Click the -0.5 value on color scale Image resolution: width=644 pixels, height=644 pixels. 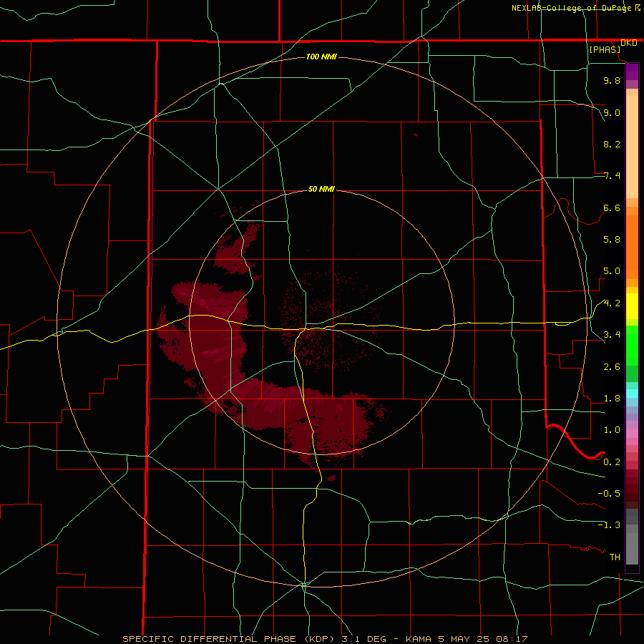[x=609, y=494]
